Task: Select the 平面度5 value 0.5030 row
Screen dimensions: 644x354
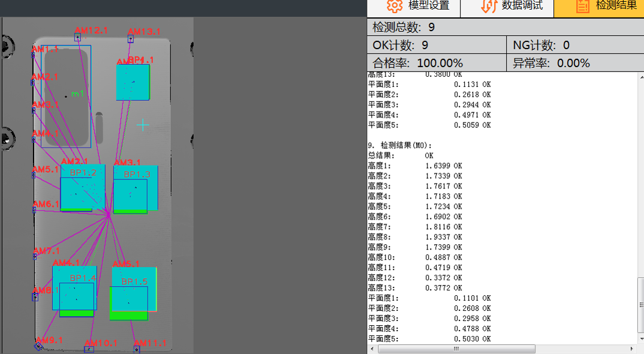Action: pos(429,339)
